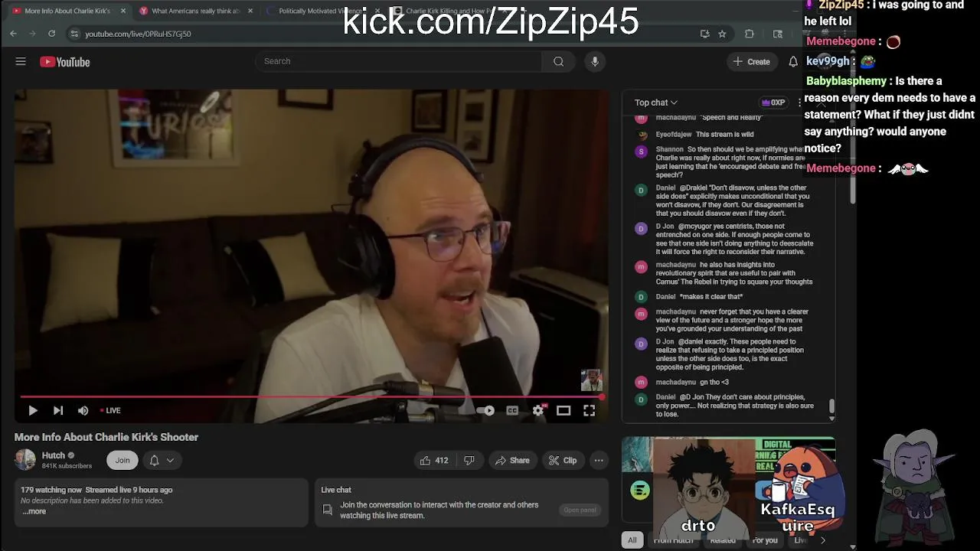Open site information icon in address bar

(74, 34)
